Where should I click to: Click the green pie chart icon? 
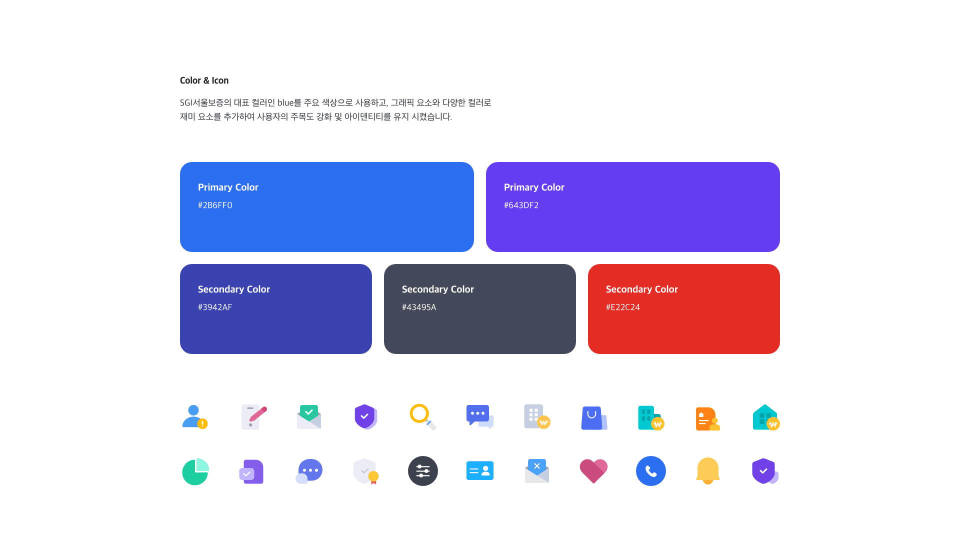[x=195, y=471]
